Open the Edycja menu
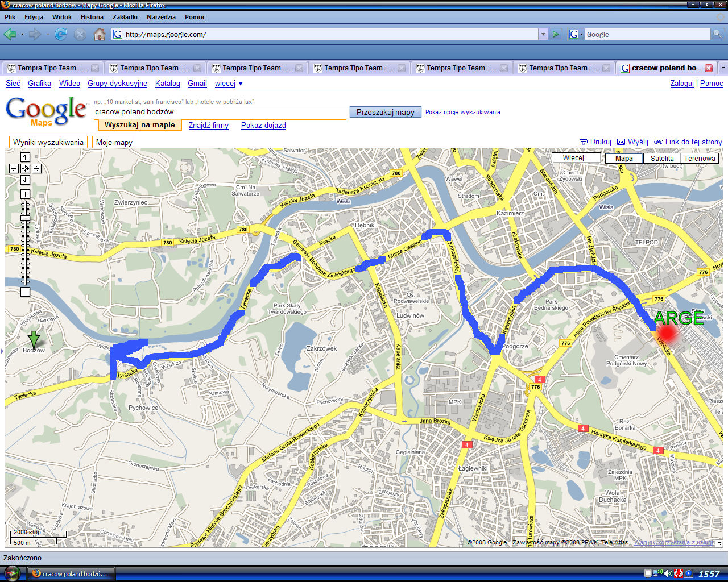Viewport: 728px width, 582px height. pyautogui.click(x=34, y=17)
